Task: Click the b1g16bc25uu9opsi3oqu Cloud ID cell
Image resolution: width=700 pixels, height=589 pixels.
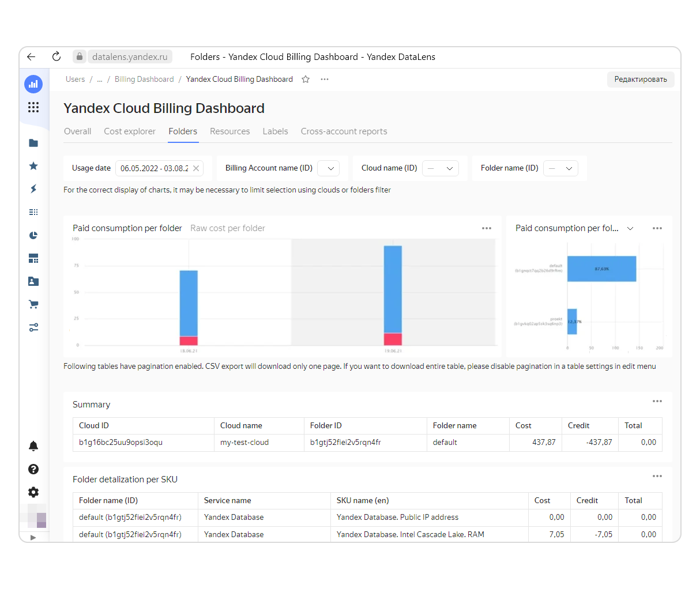Action: point(144,443)
